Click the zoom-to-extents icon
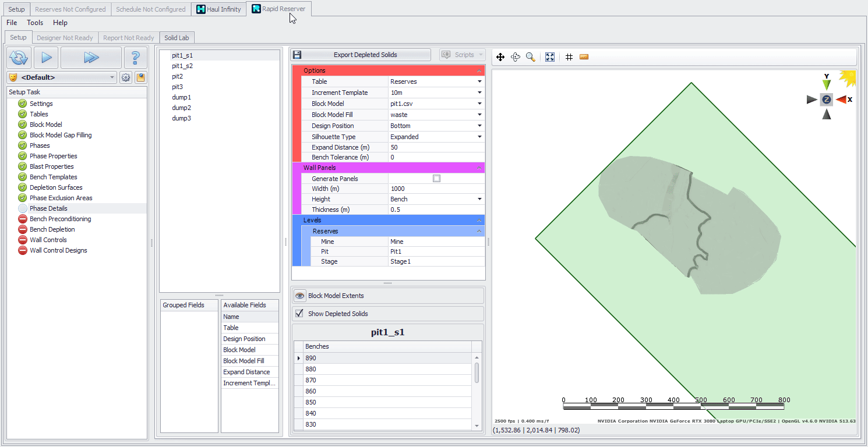Viewport: 868px width, 447px height. tap(549, 57)
